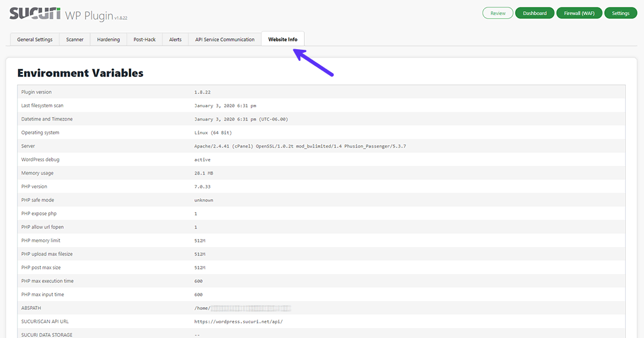The image size is (644, 338).
Task: Open the Dashboard
Action: 535,12
